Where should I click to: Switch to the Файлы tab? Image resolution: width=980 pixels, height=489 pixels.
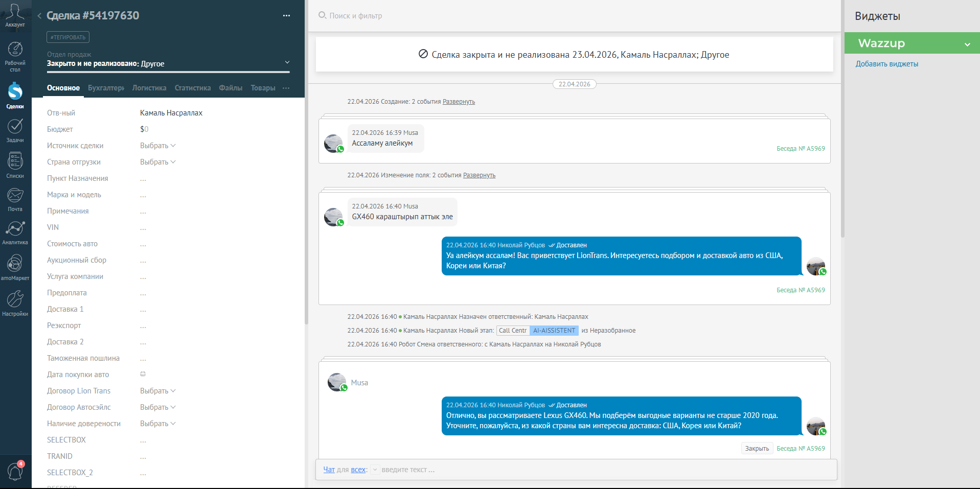[x=231, y=88]
